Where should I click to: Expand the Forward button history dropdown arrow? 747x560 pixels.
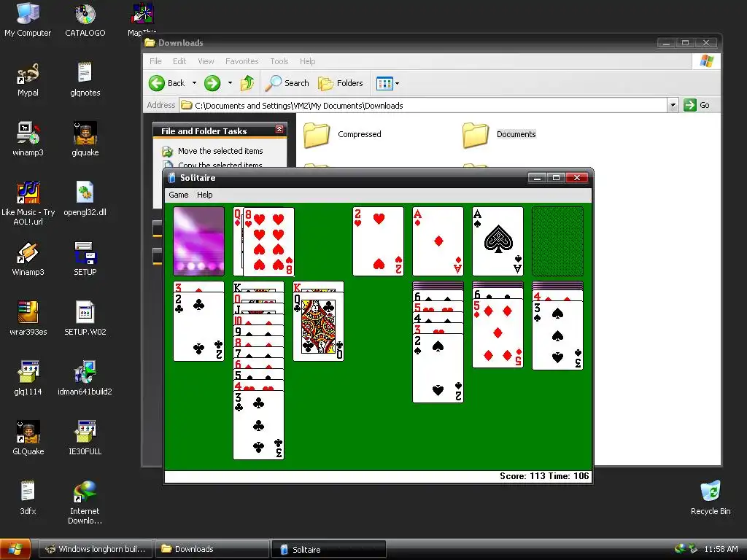[x=230, y=83]
